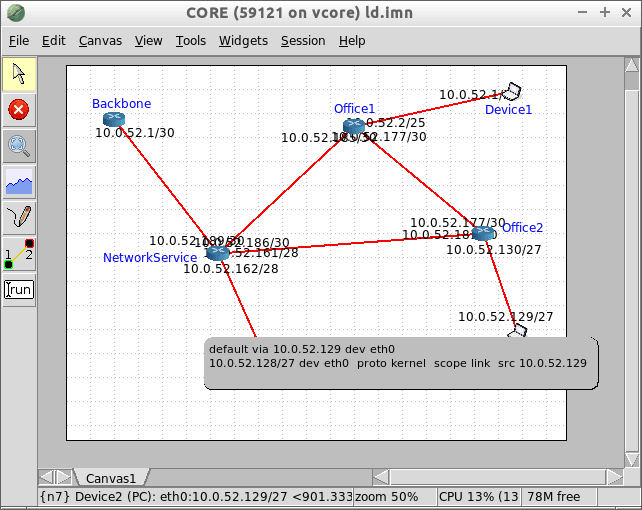The height and width of the screenshot is (510, 642).
Task: Click the Office2 router icon
Action: pos(483,233)
